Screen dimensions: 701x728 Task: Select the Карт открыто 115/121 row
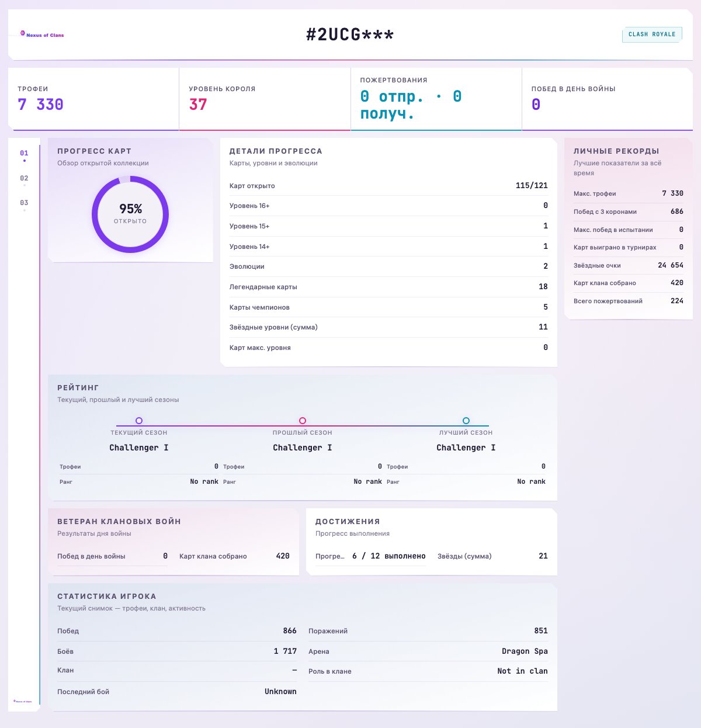(x=388, y=186)
